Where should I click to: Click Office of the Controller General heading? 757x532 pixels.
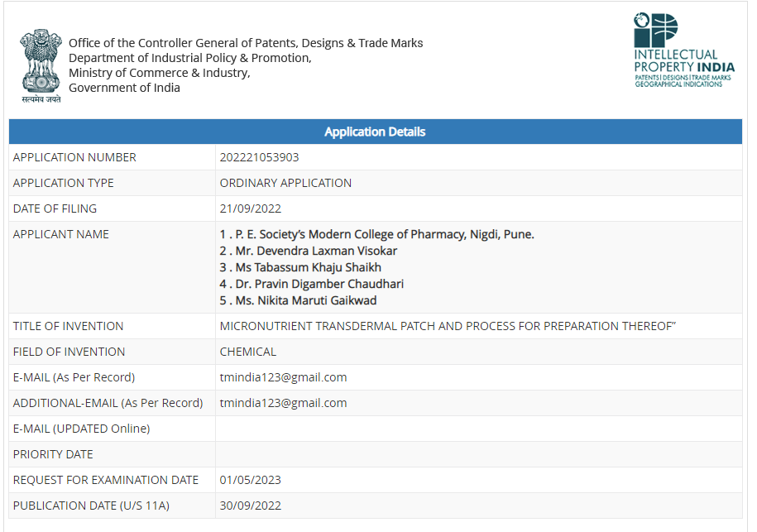click(x=246, y=43)
